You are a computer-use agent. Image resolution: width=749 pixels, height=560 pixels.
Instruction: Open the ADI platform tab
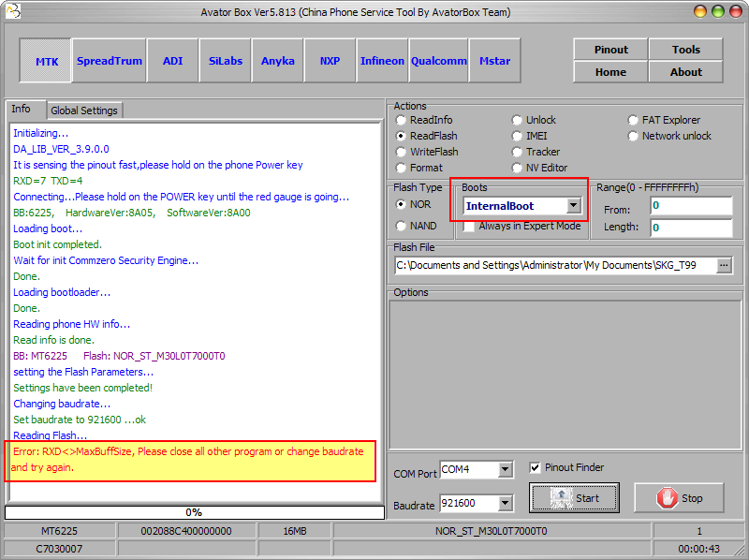point(173,61)
